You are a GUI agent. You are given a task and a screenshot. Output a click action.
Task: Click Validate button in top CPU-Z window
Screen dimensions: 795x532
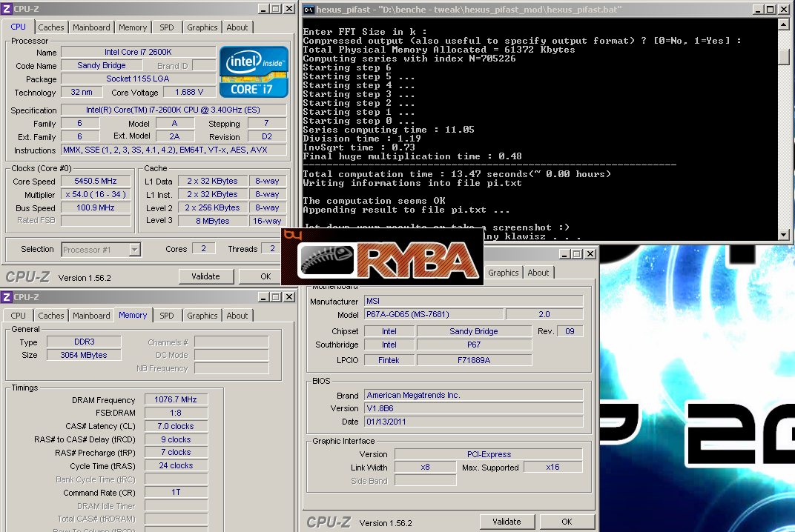(x=206, y=276)
